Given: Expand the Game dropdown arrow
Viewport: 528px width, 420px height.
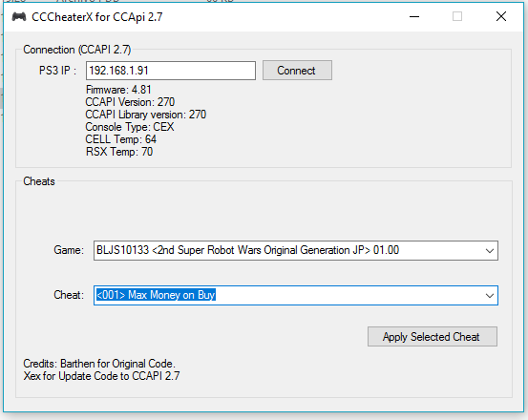Looking at the screenshot, I should coord(489,251).
